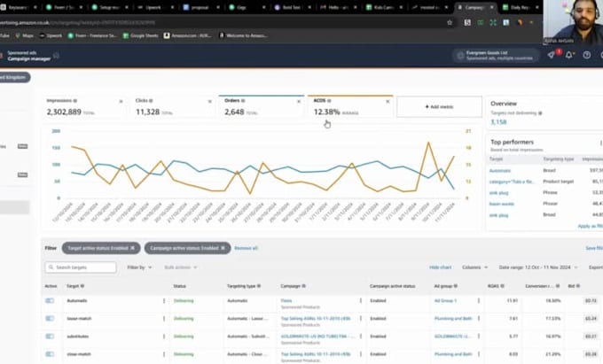The image size is (603, 364).
Task: Switch to the Upwork browser tab
Action: 153,7
